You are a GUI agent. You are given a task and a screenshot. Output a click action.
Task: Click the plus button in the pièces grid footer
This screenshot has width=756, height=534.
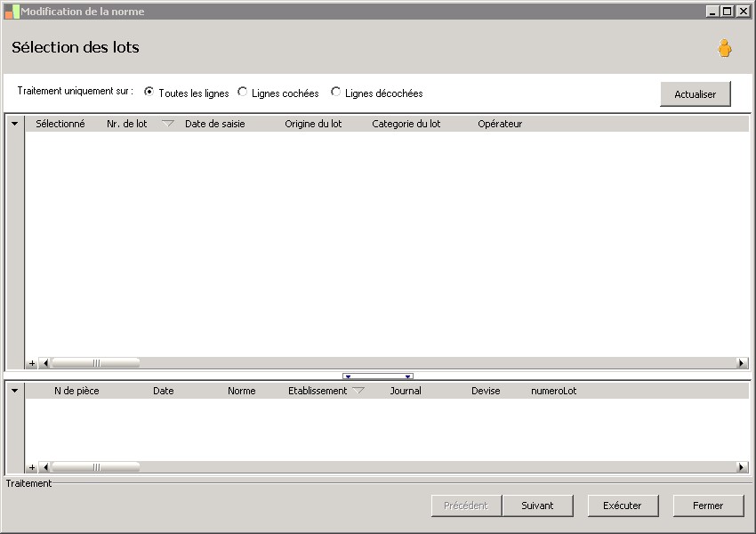(x=32, y=467)
